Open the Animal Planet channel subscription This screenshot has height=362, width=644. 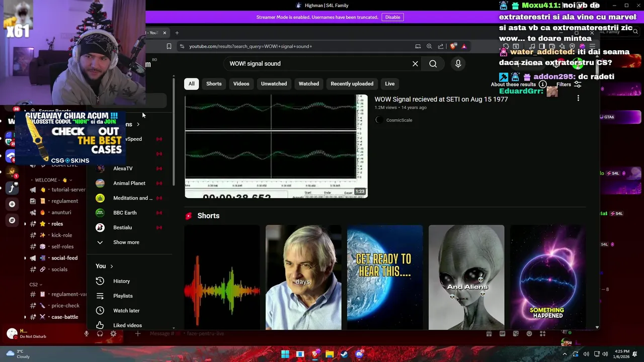pyautogui.click(x=129, y=184)
